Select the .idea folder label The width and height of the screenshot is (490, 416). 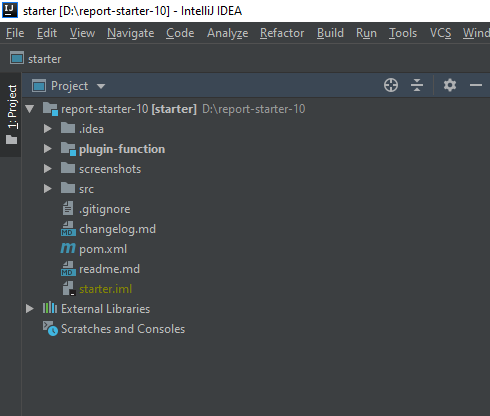tap(91, 129)
